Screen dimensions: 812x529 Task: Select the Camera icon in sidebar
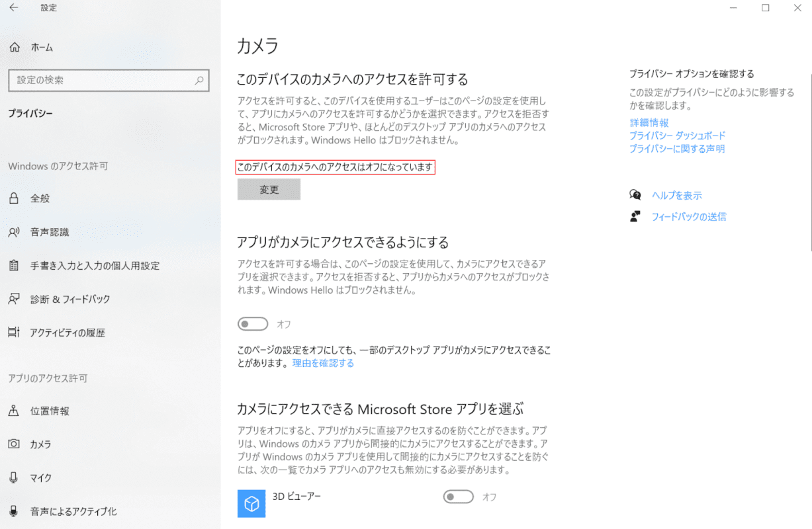coord(14,444)
